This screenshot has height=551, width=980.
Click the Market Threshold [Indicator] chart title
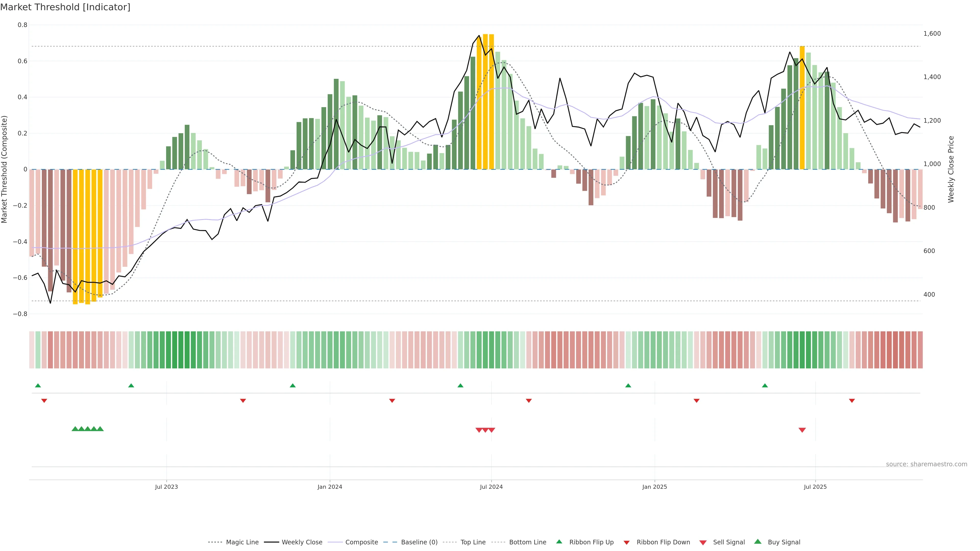pos(65,7)
